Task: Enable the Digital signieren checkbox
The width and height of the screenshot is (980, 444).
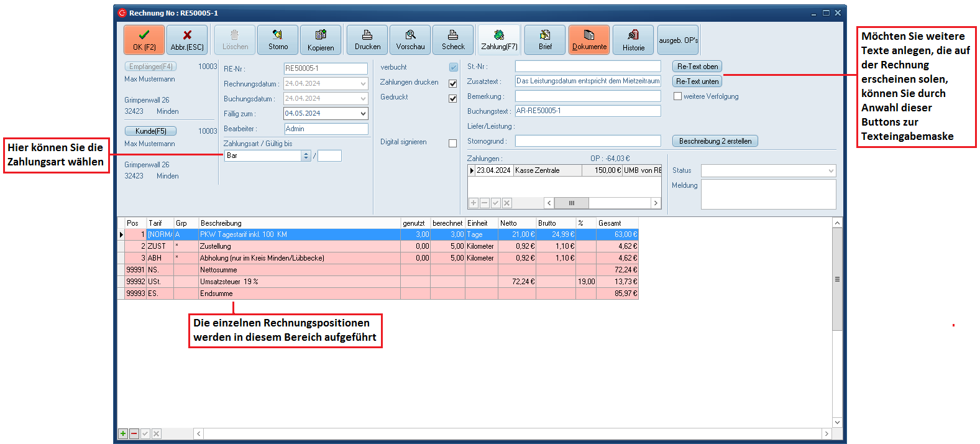Action: (453, 143)
